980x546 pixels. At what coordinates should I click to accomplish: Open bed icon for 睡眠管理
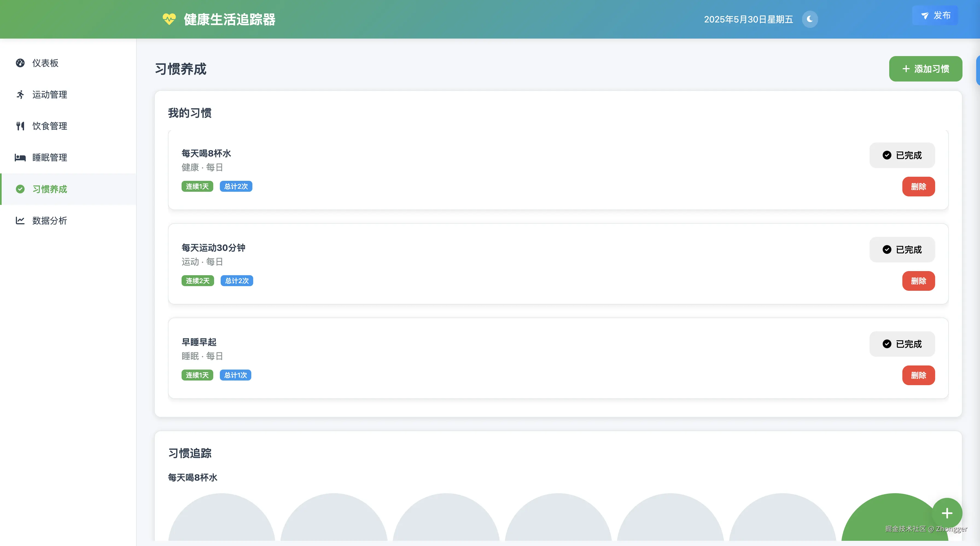(x=20, y=158)
